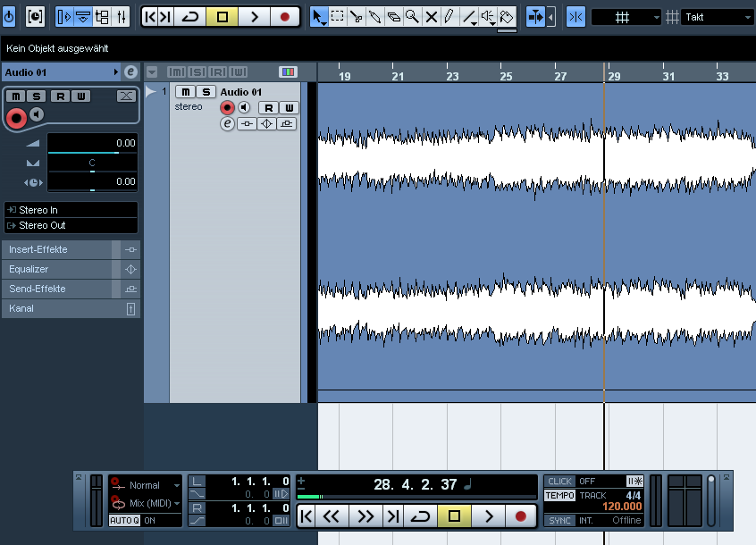Select the Zoom magnifier tool
This screenshot has width=756, height=545.
point(412,17)
